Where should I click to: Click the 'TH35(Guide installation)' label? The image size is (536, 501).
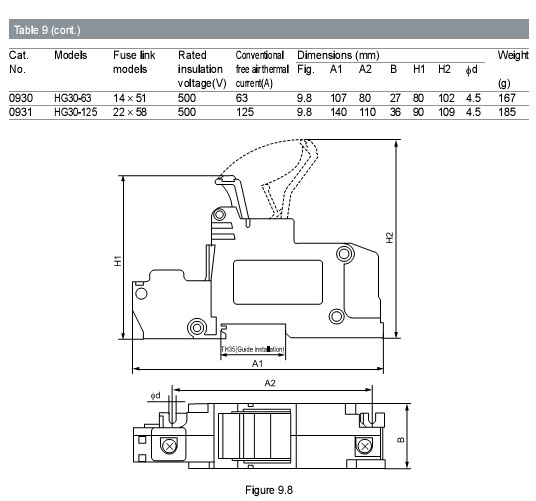(x=252, y=349)
